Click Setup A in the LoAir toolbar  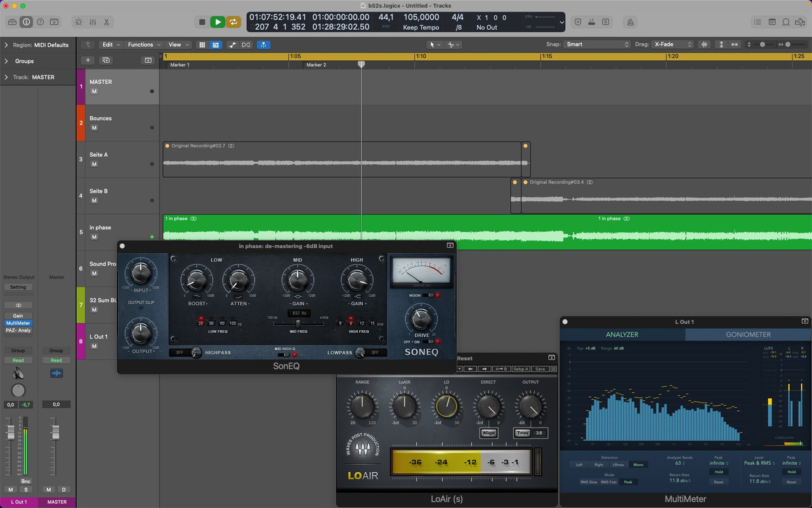point(521,369)
